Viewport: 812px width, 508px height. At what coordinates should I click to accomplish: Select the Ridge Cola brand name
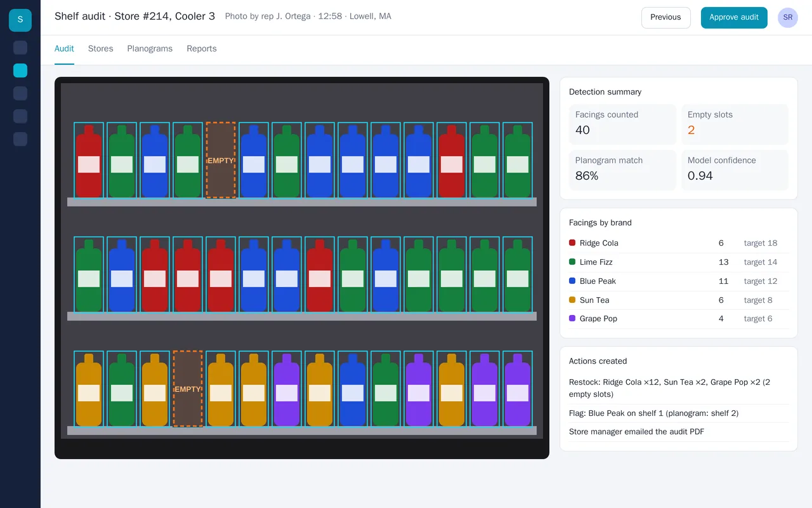[x=599, y=243]
